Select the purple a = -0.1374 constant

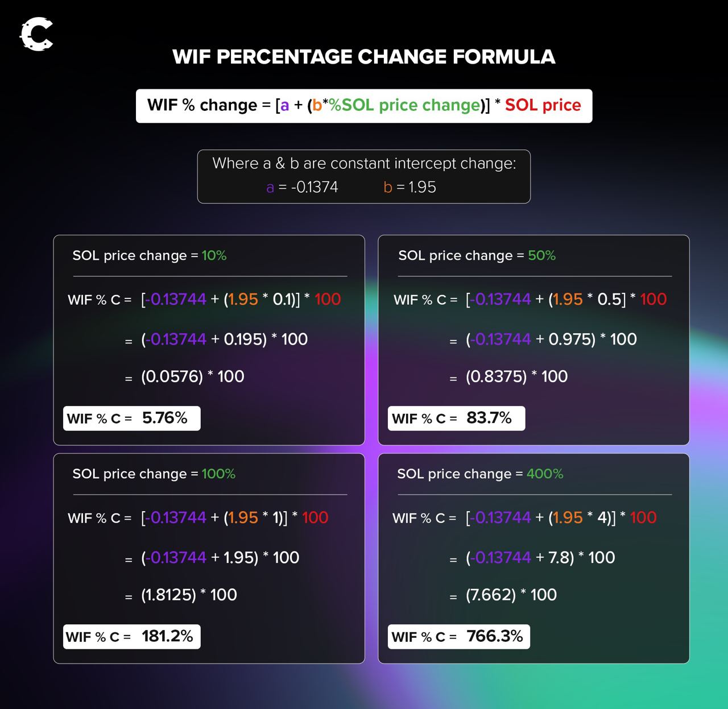tap(302, 187)
